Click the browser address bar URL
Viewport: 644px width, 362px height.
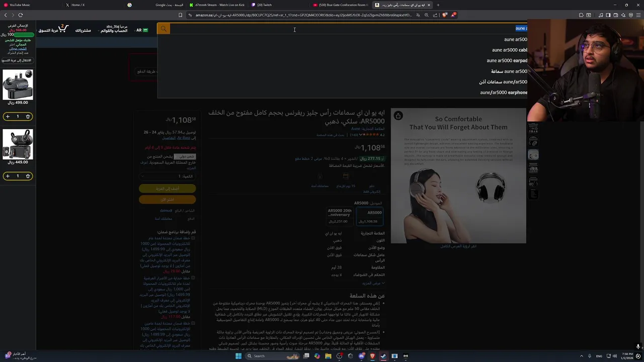[x=303, y=15]
